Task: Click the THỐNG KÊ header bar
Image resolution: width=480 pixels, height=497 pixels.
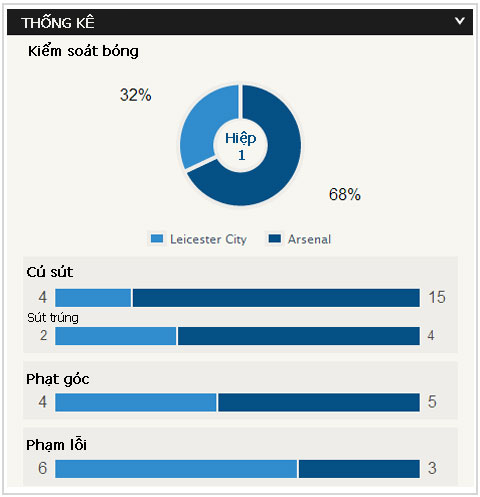Action: click(240, 22)
